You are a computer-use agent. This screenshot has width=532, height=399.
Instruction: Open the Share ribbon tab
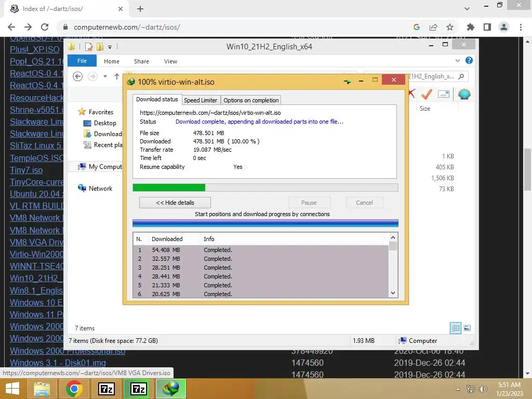[141, 61]
